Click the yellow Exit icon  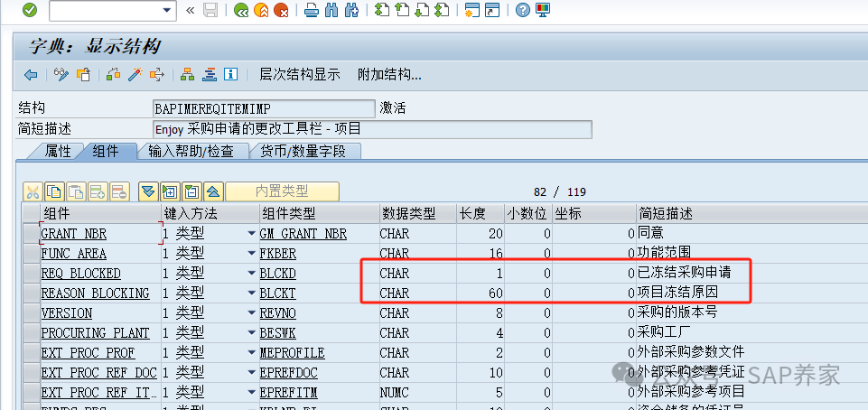pyautogui.click(x=261, y=10)
